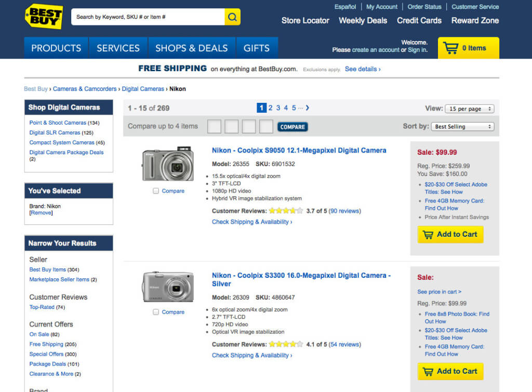Open Order Status link
This screenshot has width=532, height=392.
click(424, 7)
